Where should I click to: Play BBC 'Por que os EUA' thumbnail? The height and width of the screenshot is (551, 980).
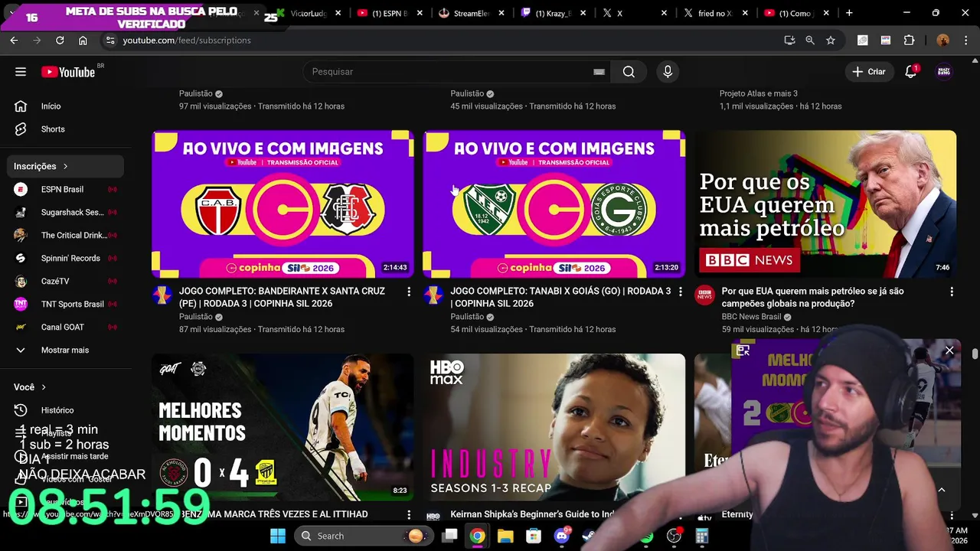click(825, 204)
